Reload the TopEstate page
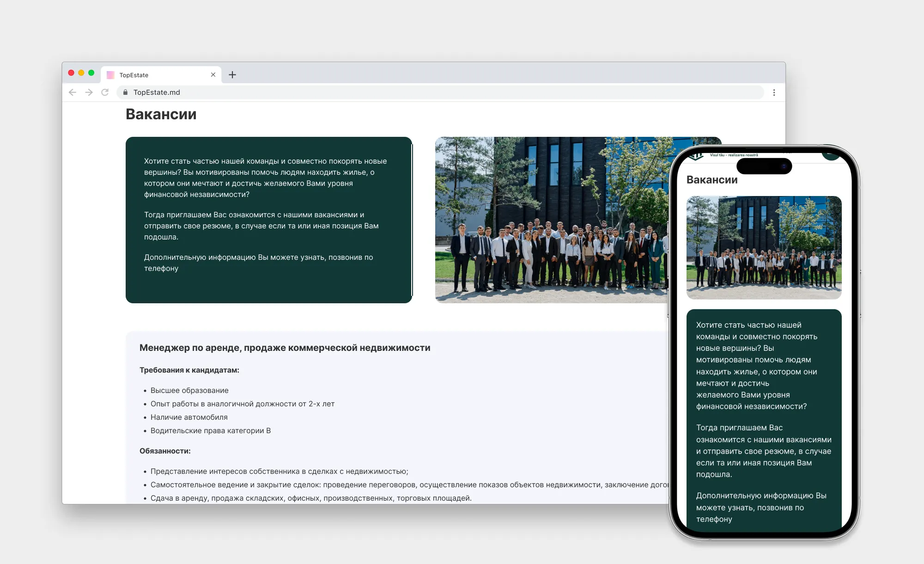The image size is (924, 564). pyautogui.click(x=105, y=92)
